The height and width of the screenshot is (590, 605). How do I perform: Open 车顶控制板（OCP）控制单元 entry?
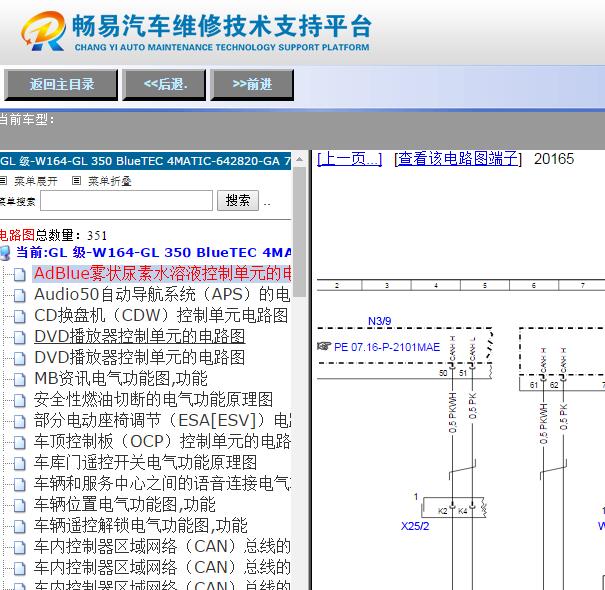click(x=162, y=441)
